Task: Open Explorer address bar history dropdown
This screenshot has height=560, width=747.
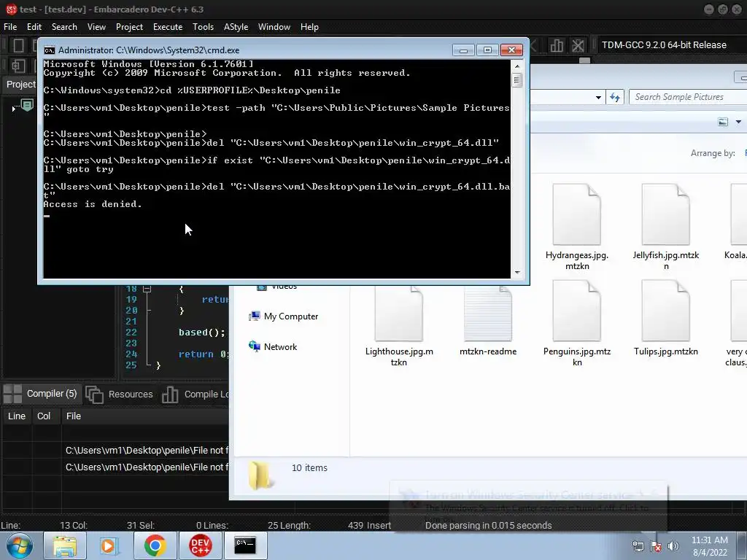Action: coord(598,97)
